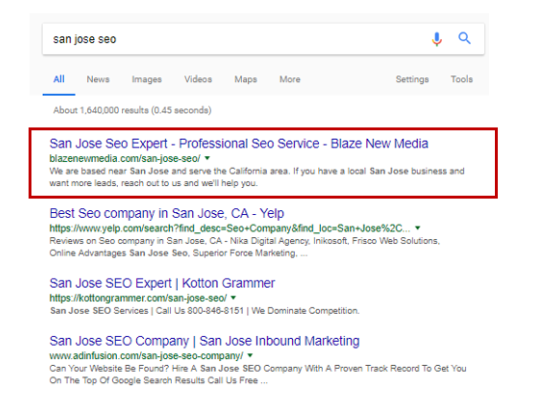Open the search Tools options

pos(462,79)
